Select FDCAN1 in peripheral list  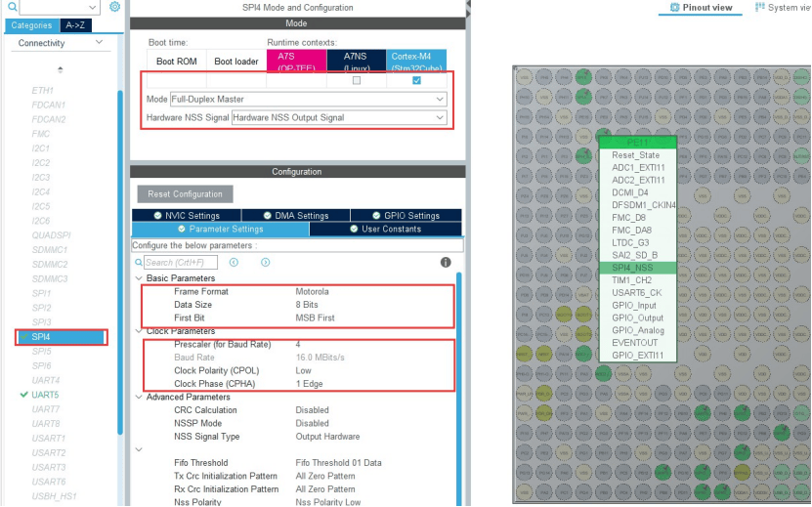pyautogui.click(x=49, y=105)
